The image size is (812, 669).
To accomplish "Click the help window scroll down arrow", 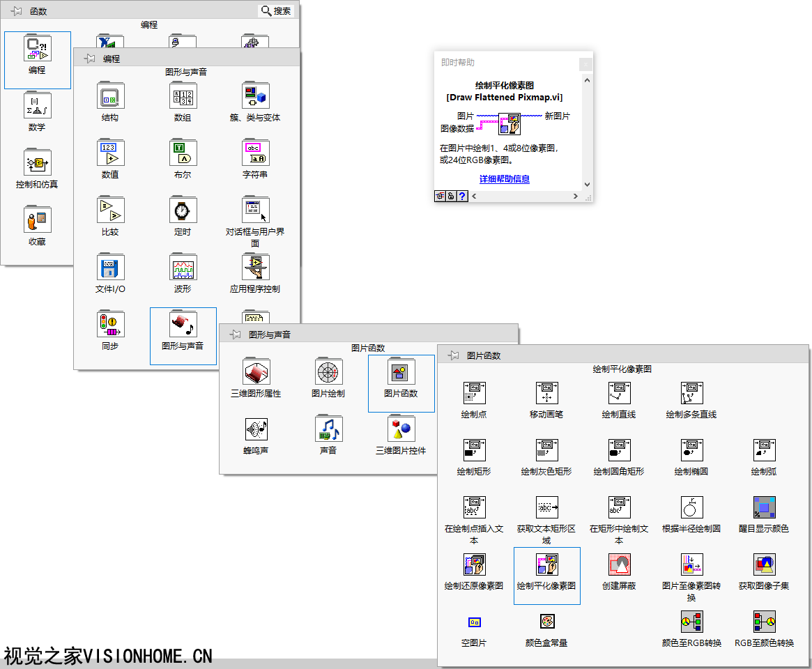I will [x=586, y=185].
